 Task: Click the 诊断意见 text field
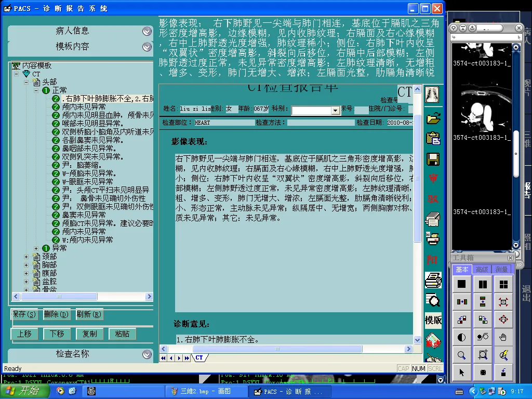[294, 339]
